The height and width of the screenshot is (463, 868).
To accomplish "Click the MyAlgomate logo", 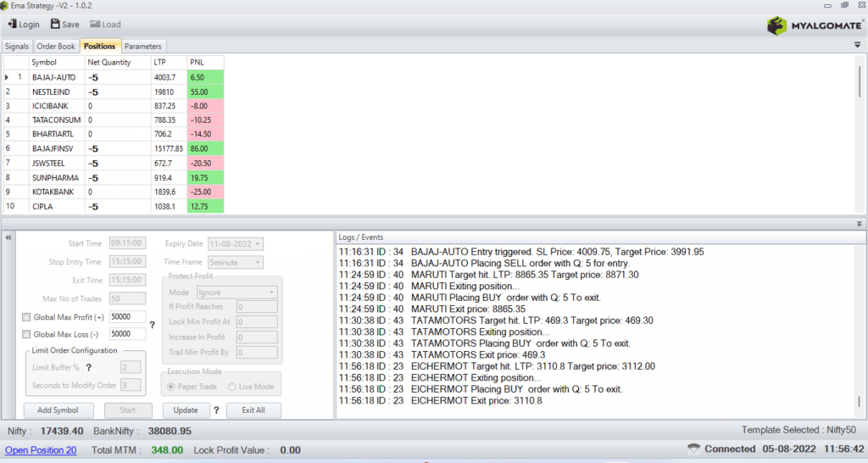I will pyautogui.click(x=810, y=25).
